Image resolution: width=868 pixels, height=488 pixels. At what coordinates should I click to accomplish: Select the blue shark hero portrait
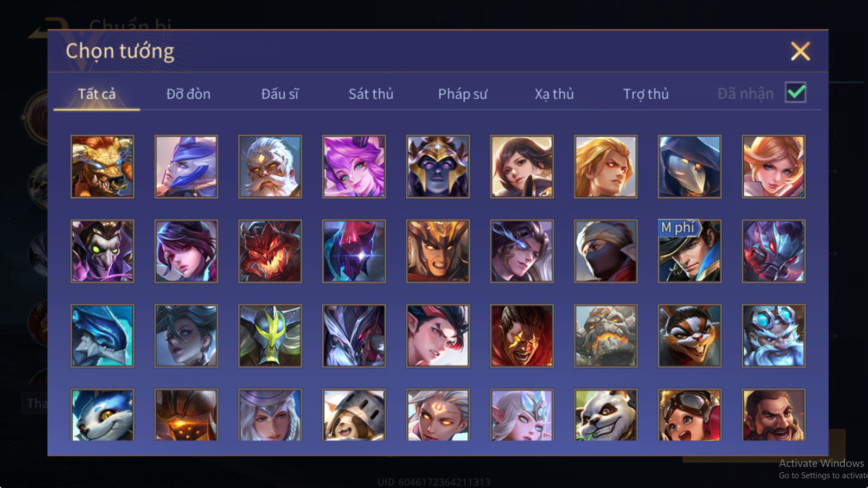[x=102, y=336]
